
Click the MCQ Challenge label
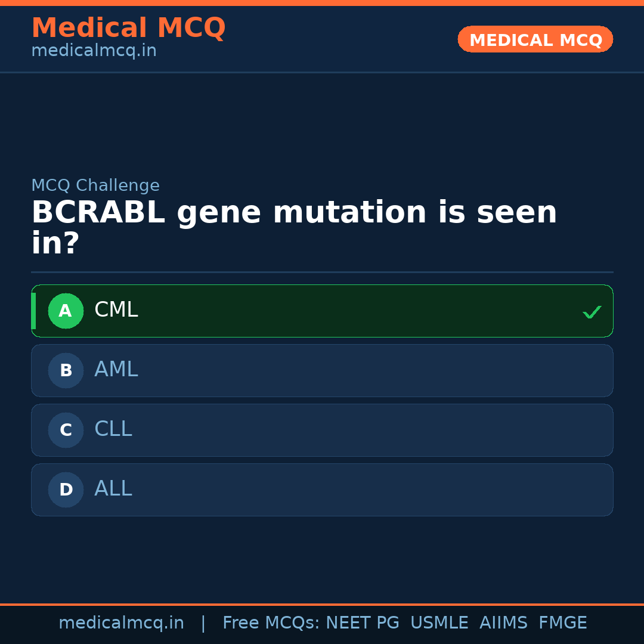95,185
